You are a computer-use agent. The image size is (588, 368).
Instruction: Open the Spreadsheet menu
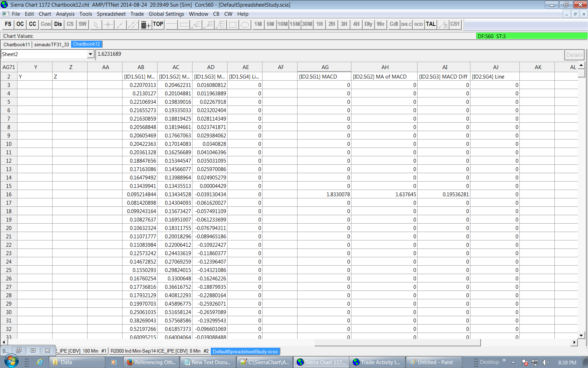coord(111,14)
